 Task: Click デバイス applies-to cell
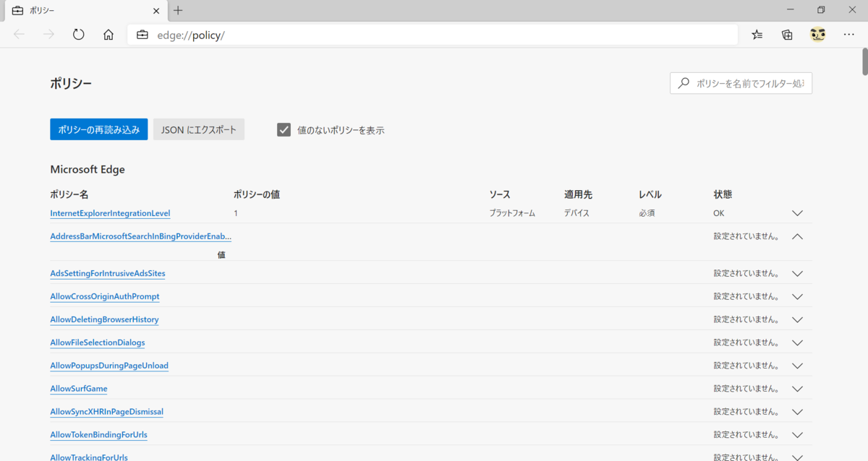[x=577, y=213]
